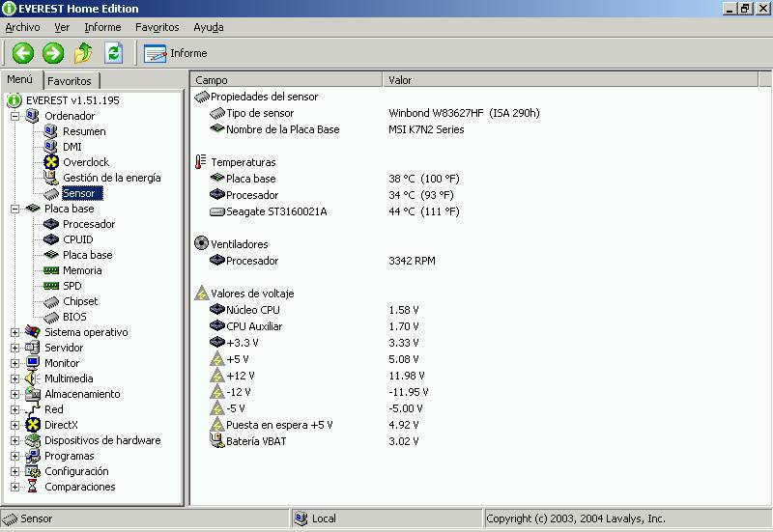Click the Servidor icon
The image size is (773, 532).
(33, 348)
